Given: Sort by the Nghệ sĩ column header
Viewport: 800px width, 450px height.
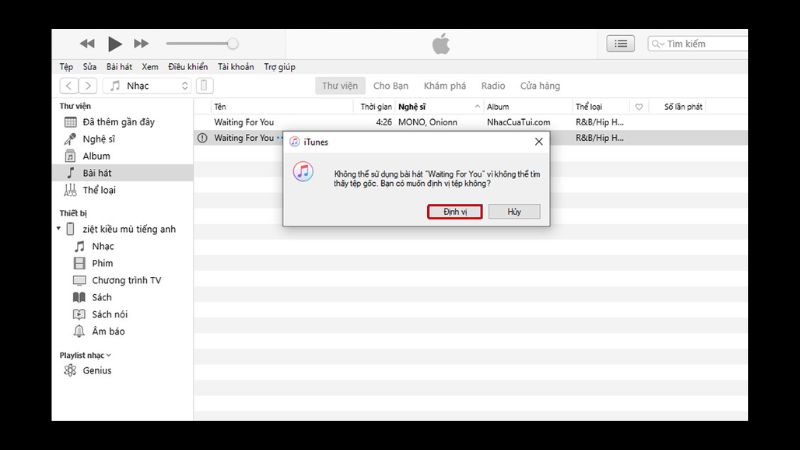Looking at the screenshot, I should tap(439, 107).
